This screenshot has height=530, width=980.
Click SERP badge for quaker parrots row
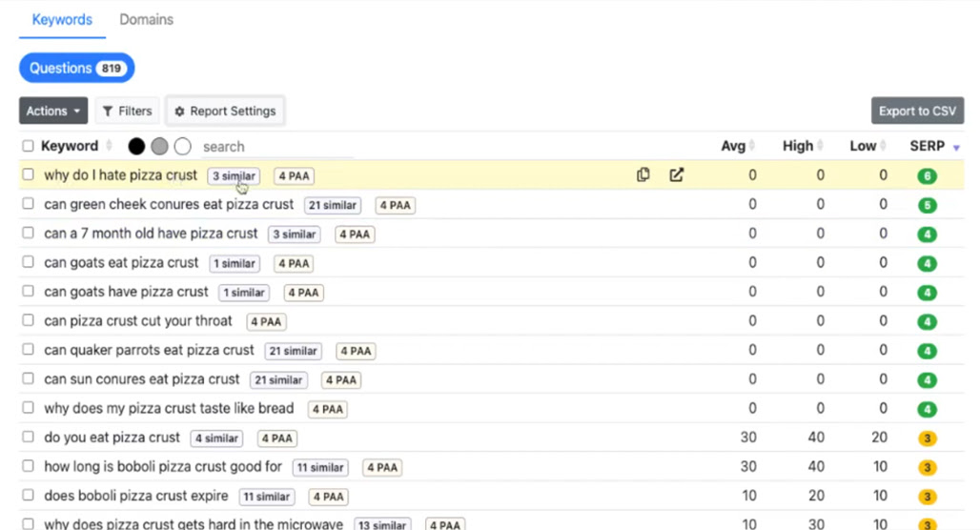pos(927,351)
